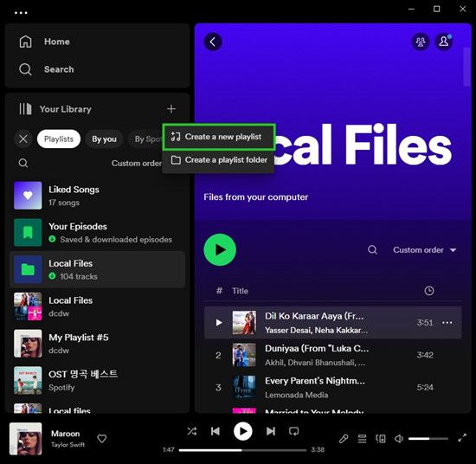Open the three-dot app menu
The height and width of the screenshot is (464, 476).
coord(21,13)
